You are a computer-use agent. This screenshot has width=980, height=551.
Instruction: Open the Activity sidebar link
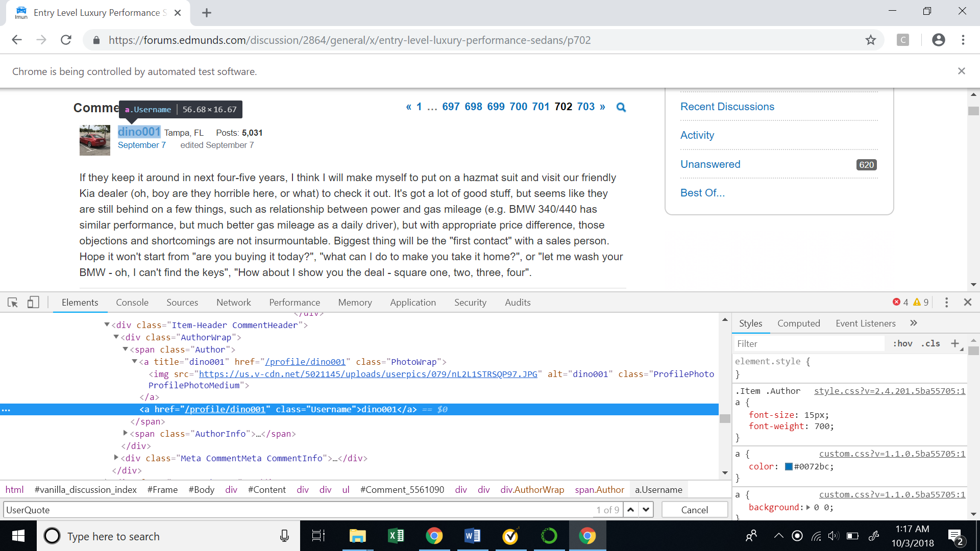(x=697, y=135)
